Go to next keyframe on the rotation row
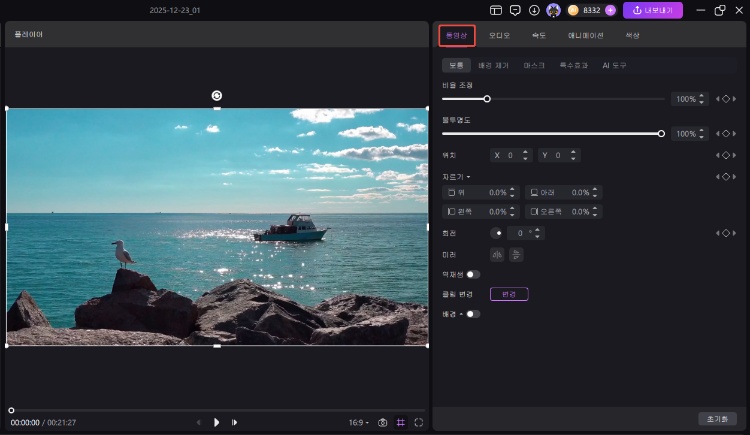The image size is (750, 435). (734, 233)
